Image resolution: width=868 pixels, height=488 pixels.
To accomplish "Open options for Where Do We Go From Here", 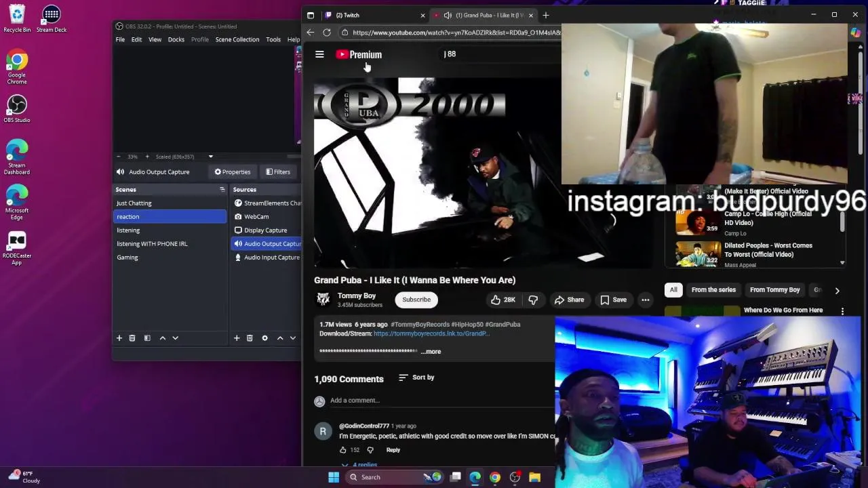I will click(x=842, y=311).
